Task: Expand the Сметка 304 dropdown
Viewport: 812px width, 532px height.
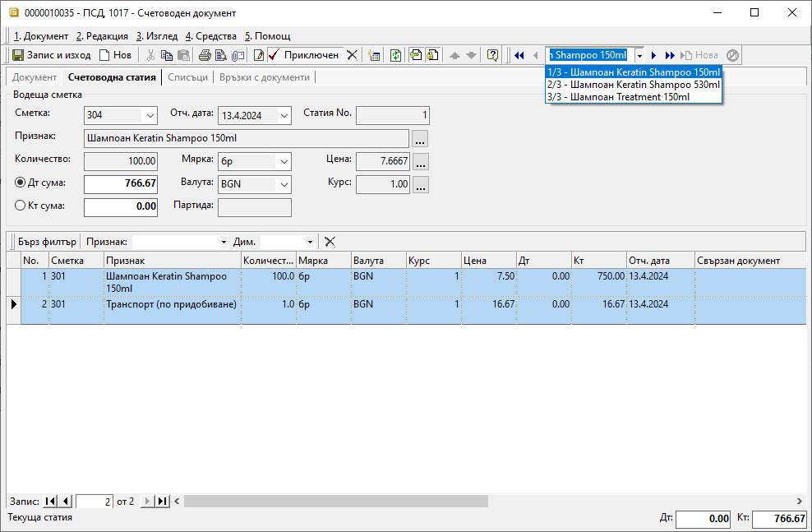Action: (x=149, y=115)
